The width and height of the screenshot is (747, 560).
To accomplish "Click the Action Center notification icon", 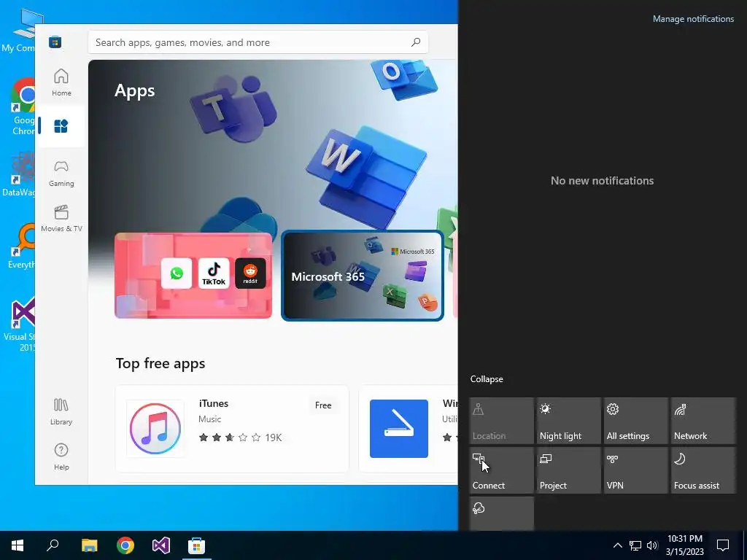I will coord(723,545).
